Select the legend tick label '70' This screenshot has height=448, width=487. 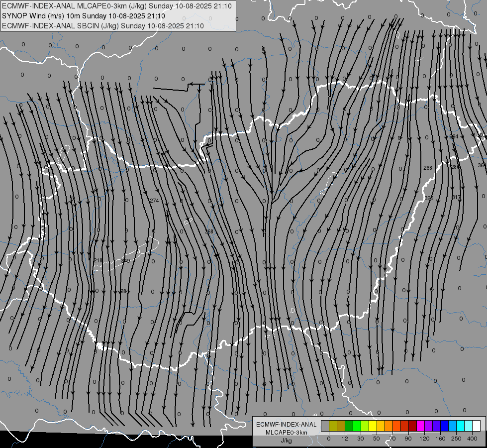(x=392, y=439)
